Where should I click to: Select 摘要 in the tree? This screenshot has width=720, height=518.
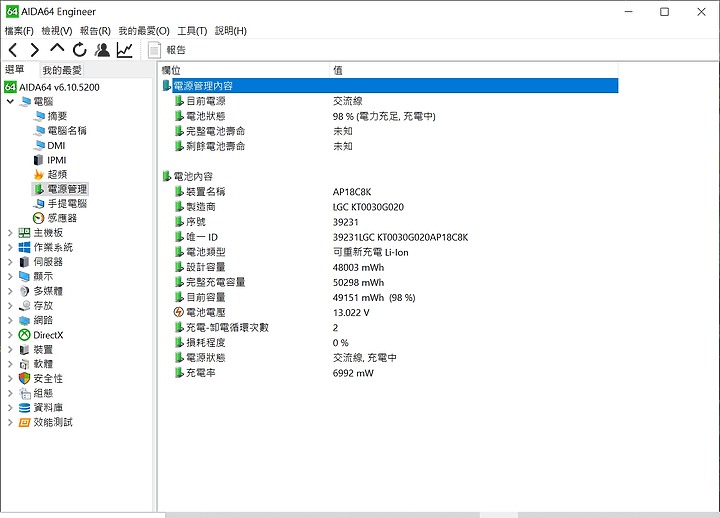[x=57, y=116]
